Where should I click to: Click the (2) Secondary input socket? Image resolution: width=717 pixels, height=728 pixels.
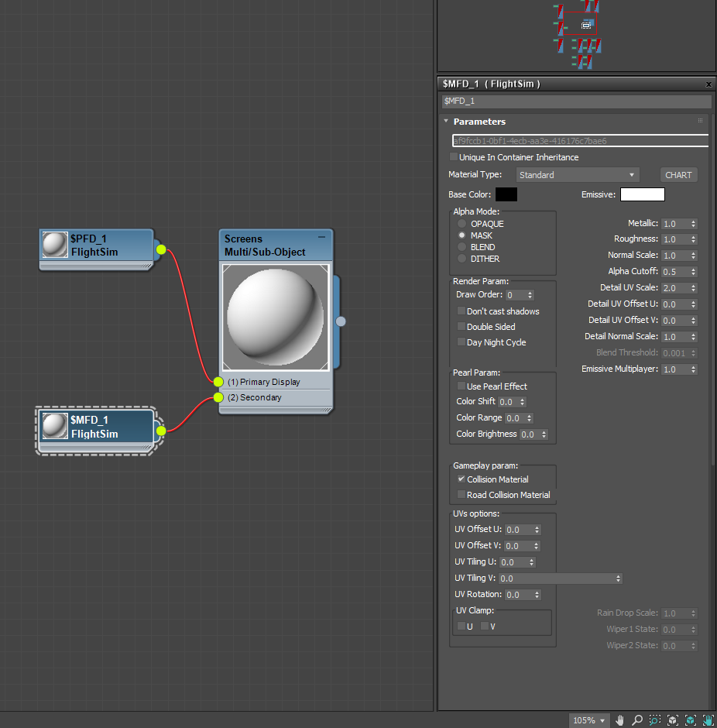pyautogui.click(x=218, y=397)
